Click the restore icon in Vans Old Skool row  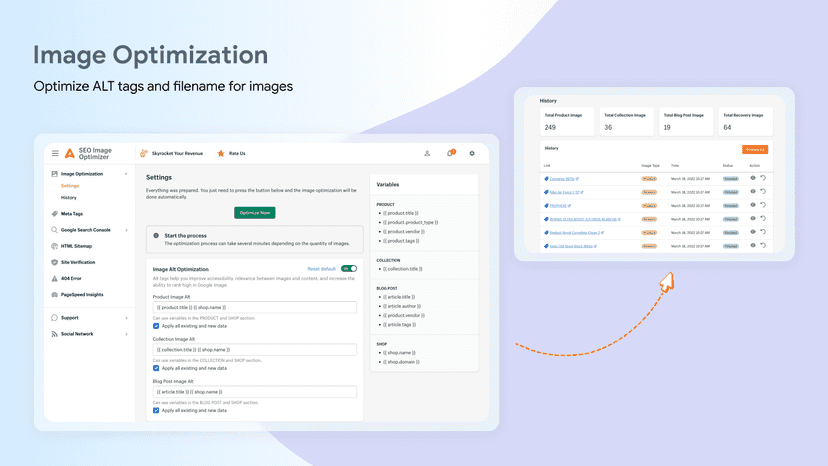pos(763,245)
